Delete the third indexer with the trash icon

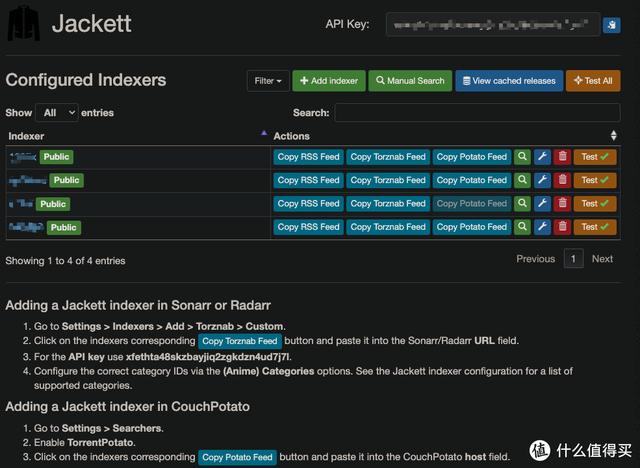562,203
